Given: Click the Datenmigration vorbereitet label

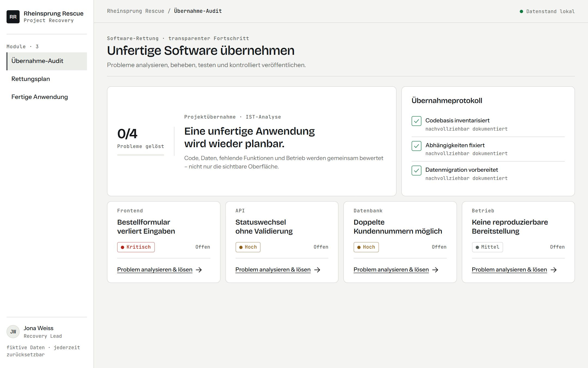Looking at the screenshot, I should click(x=462, y=170).
